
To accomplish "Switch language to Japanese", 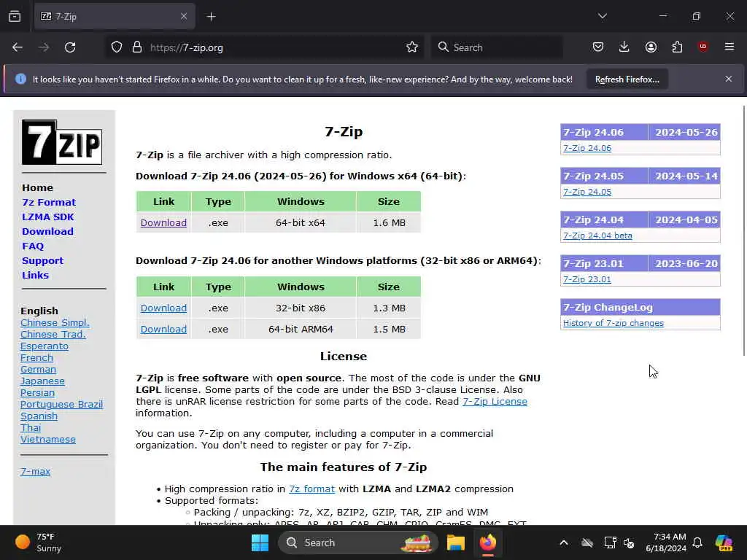I will pyautogui.click(x=42, y=381).
